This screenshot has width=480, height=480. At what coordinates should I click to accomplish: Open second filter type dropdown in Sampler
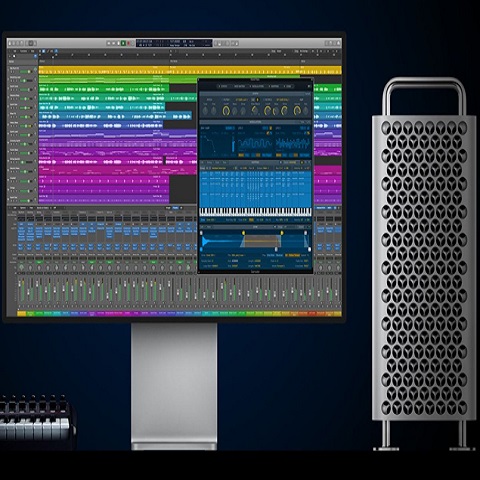[x=282, y=100]
